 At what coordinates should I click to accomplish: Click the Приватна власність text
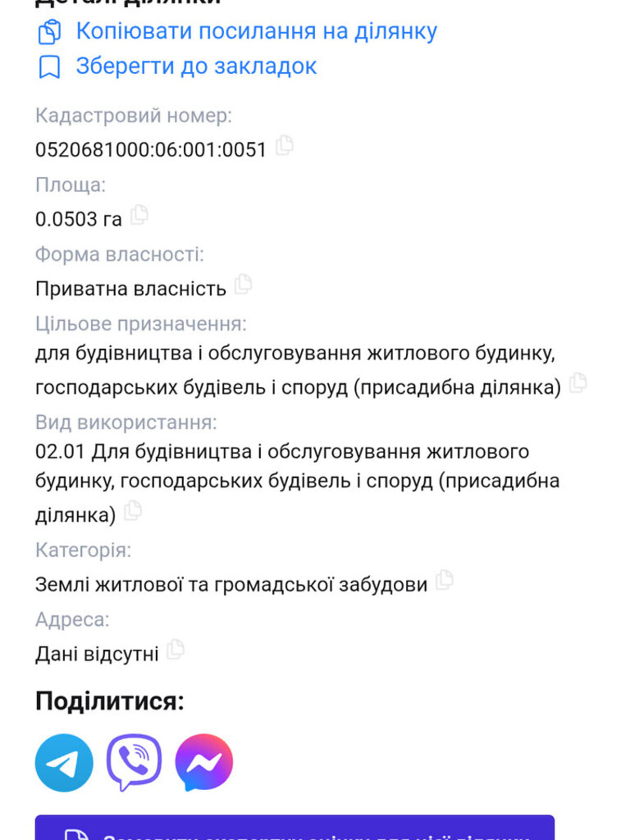pyautogui.click(x=130, y=289)
